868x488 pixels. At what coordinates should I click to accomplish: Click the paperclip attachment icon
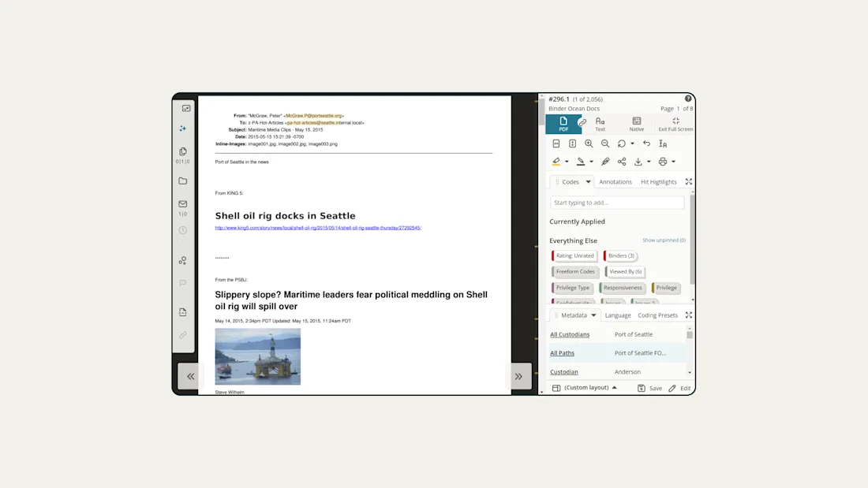[605, 162]
